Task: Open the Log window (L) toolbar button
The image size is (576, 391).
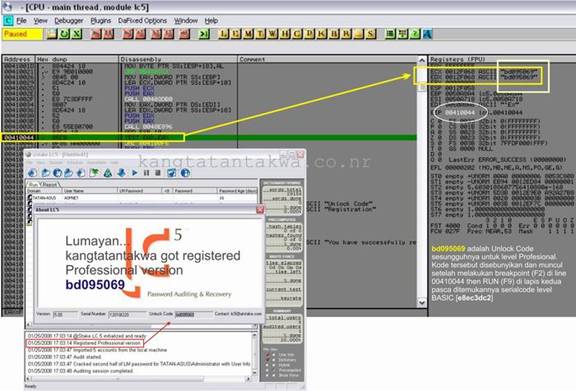Action: click(x=223, y=34)
